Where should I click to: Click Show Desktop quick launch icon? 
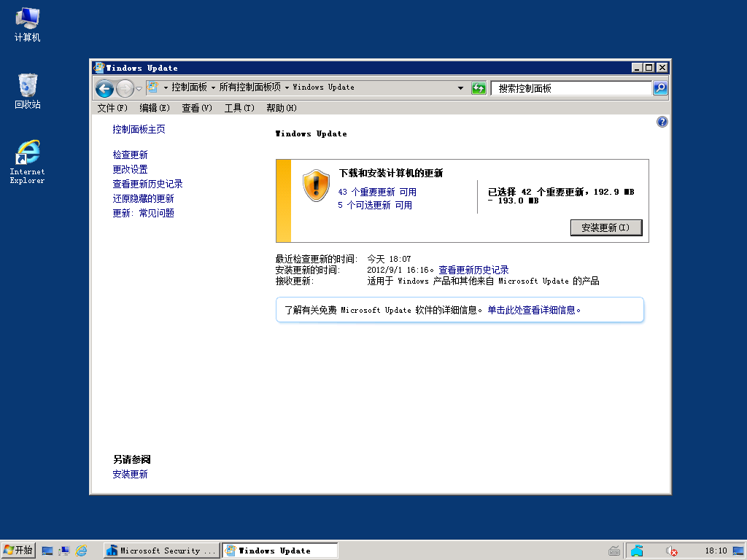47,551
